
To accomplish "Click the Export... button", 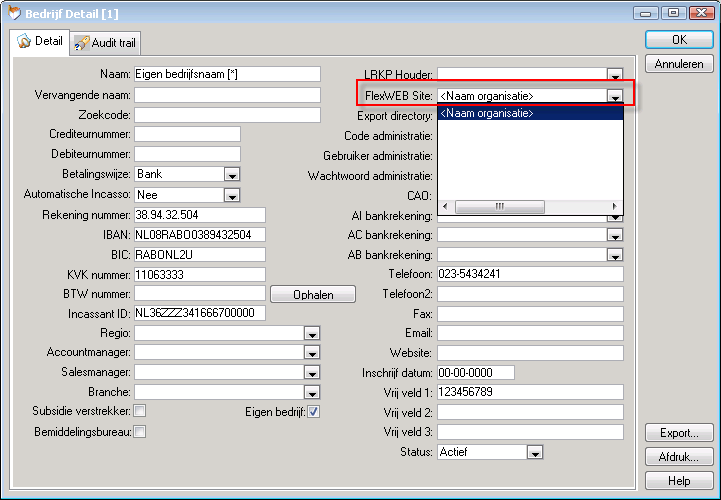I will tap(679, 433).
